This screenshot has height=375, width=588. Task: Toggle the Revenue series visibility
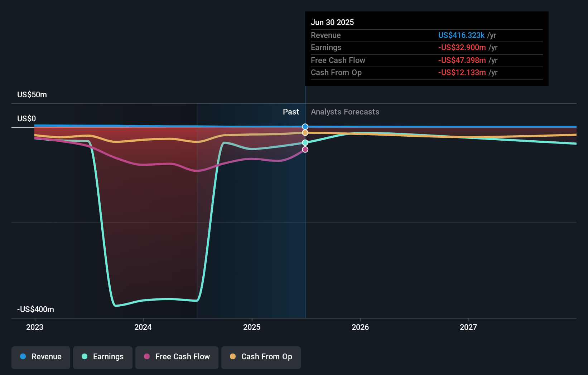40,357
